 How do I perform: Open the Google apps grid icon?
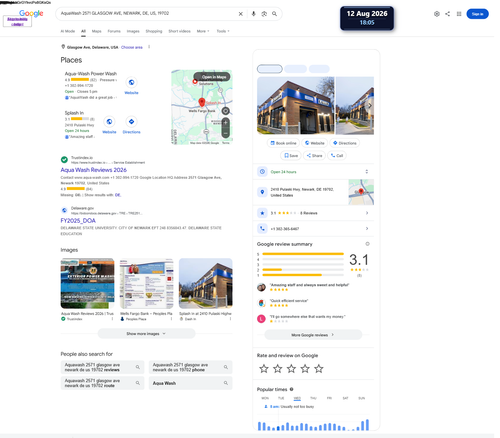[x=459, y=14]
